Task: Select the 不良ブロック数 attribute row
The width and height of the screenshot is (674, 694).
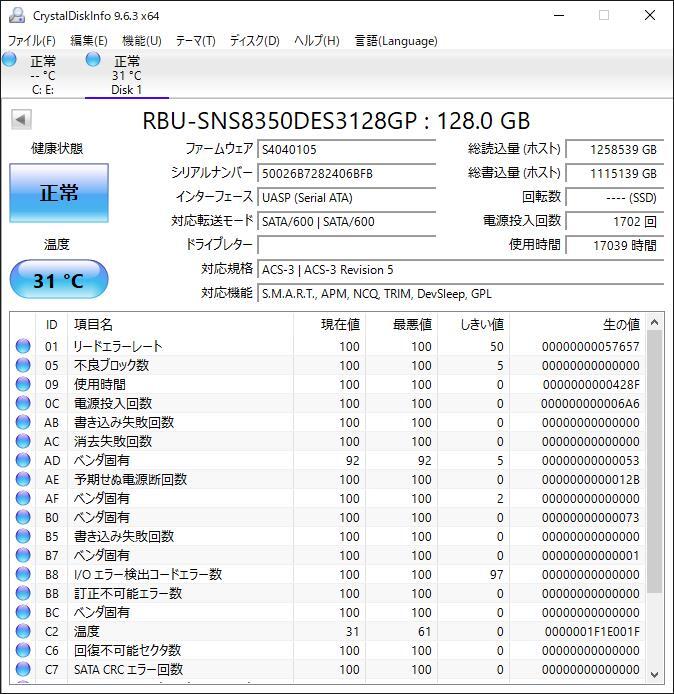Action: (x=327, y=365)
